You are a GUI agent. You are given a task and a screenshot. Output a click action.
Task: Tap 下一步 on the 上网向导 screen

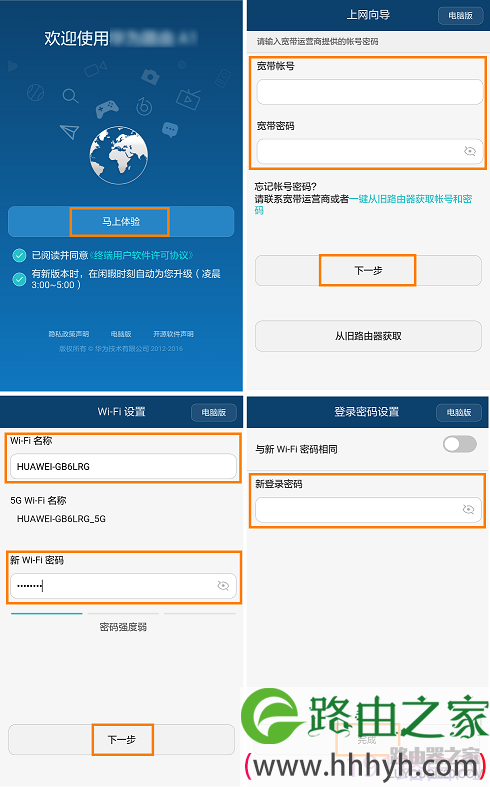tap(369, 271)
